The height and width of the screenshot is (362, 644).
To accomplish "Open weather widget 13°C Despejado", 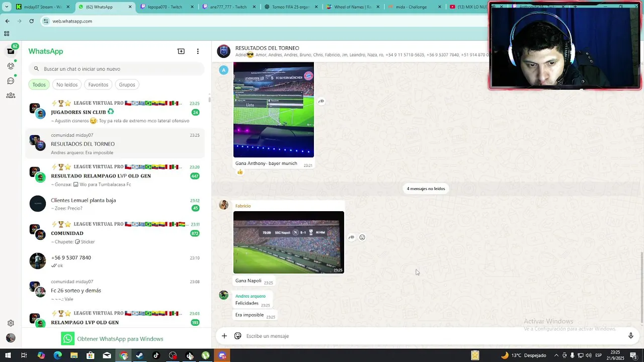I will [x=523, y=355].
